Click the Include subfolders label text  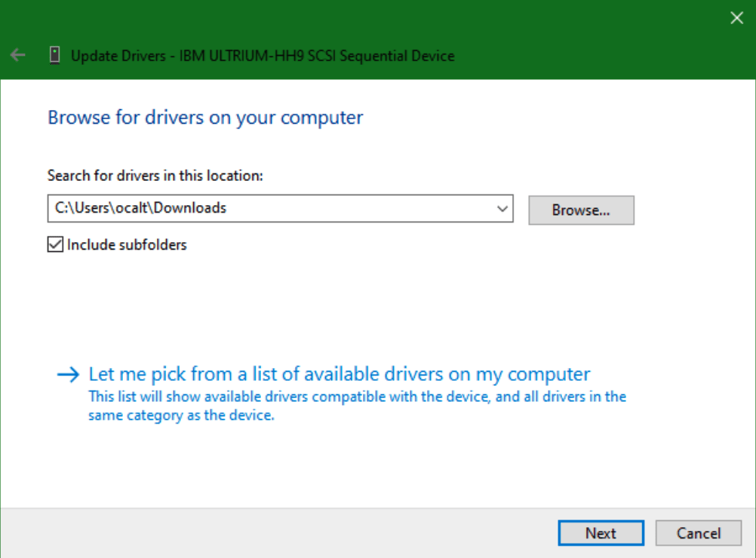pyautogui.click(x=126, y=244)
